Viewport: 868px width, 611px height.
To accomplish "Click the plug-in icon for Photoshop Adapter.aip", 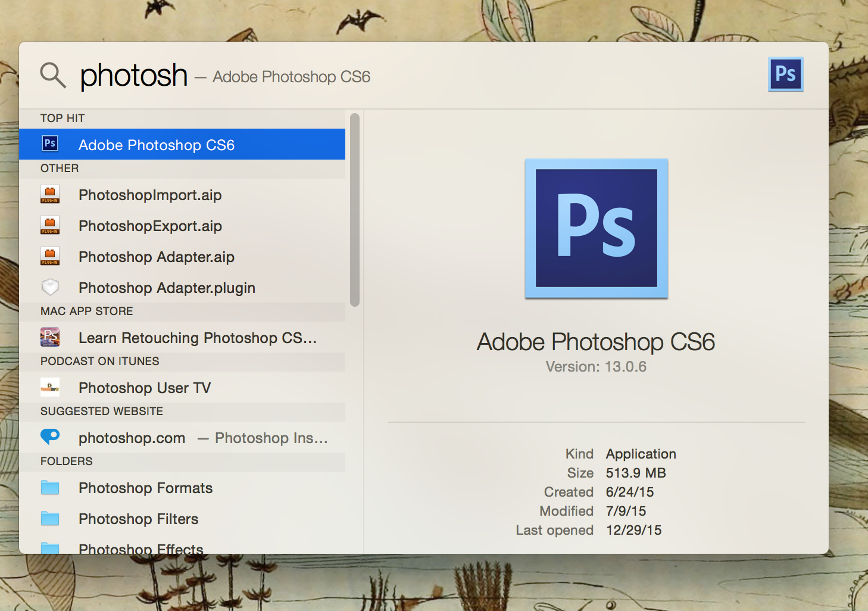I will pyautogui.click(x=50, y=256).
